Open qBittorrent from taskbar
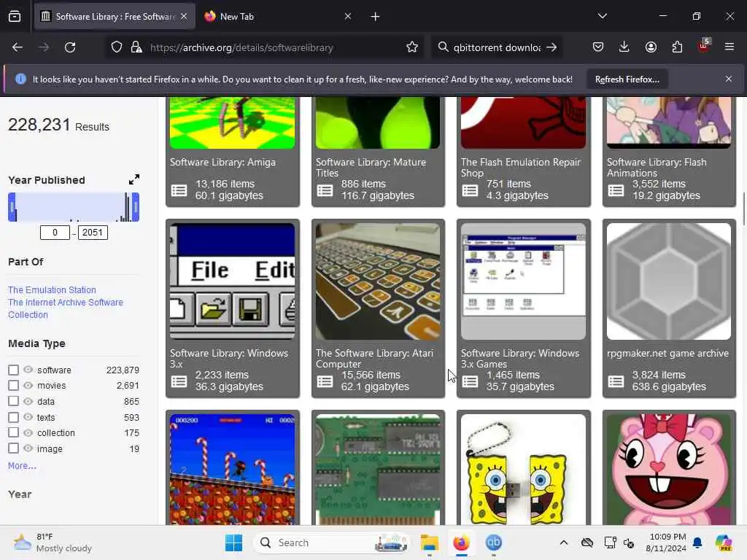 pos(494,542)
